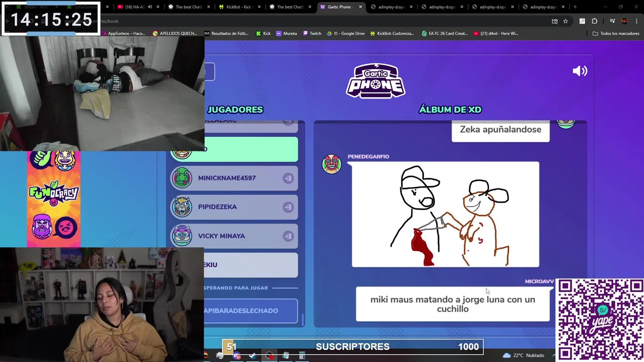Click the MICROAVV author label
This screenshot has width=644, height=362.
tap(539, 281)
